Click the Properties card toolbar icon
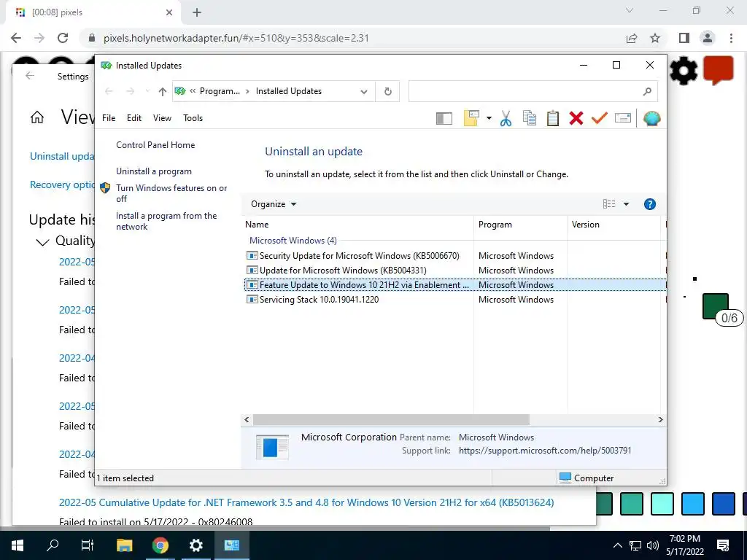This screenshot has width=747, height=560. [623, 117]
